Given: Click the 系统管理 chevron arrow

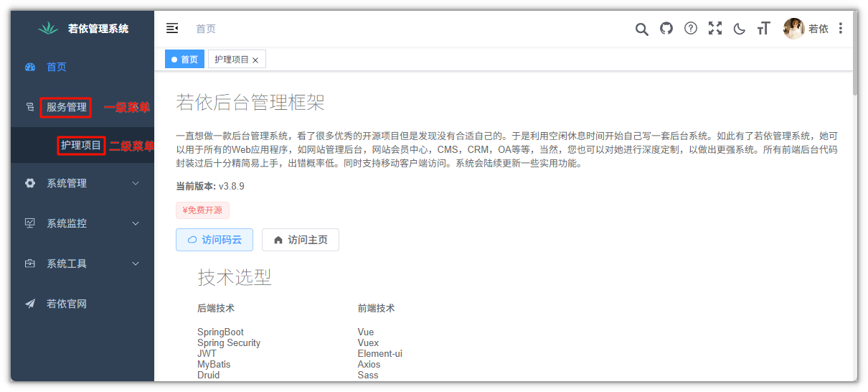Looking at the screenshot, I should (x=136, y=183).
